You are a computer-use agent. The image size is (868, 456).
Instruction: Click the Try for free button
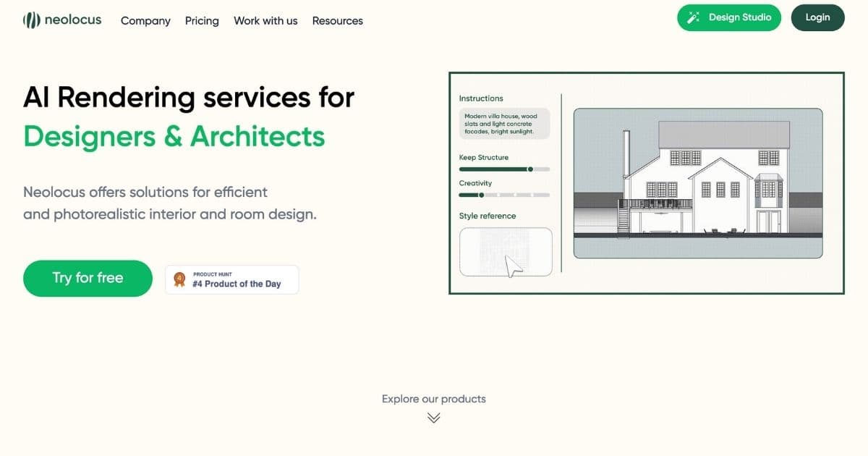[x=88, y=278]
